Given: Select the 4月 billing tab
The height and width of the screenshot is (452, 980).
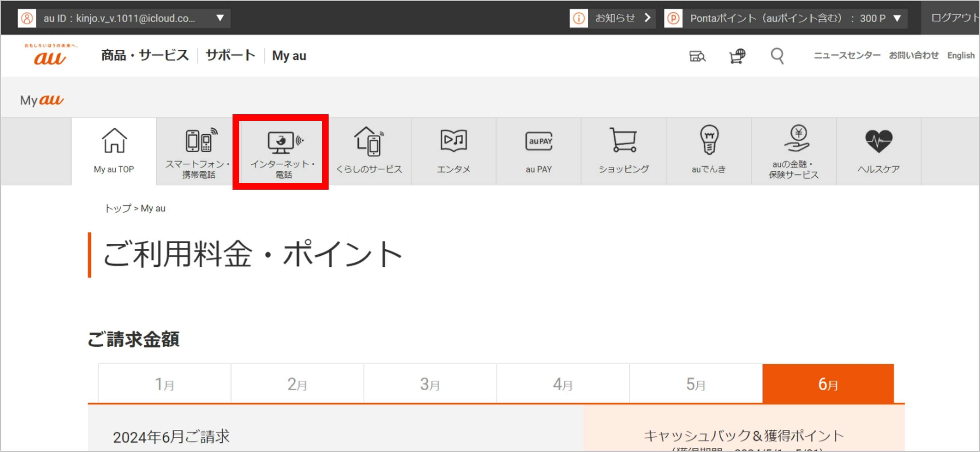Looking at the screenshot, I should (563, 384).
